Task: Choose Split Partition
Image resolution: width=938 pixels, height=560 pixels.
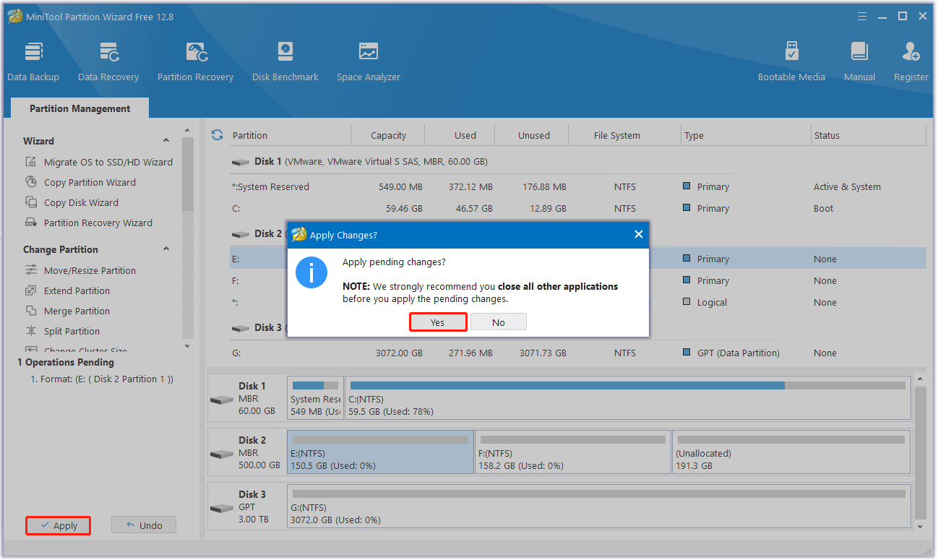Action: [x=72, y=331]
